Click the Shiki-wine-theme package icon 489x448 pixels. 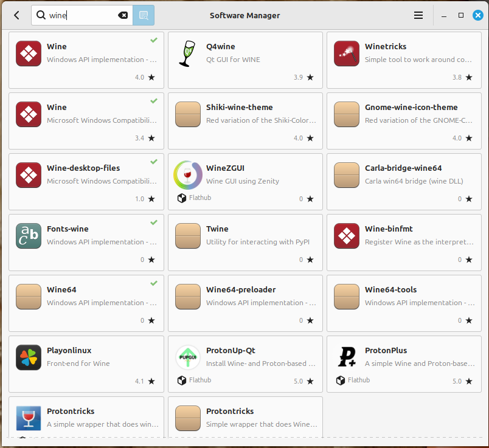coord(188,114)
